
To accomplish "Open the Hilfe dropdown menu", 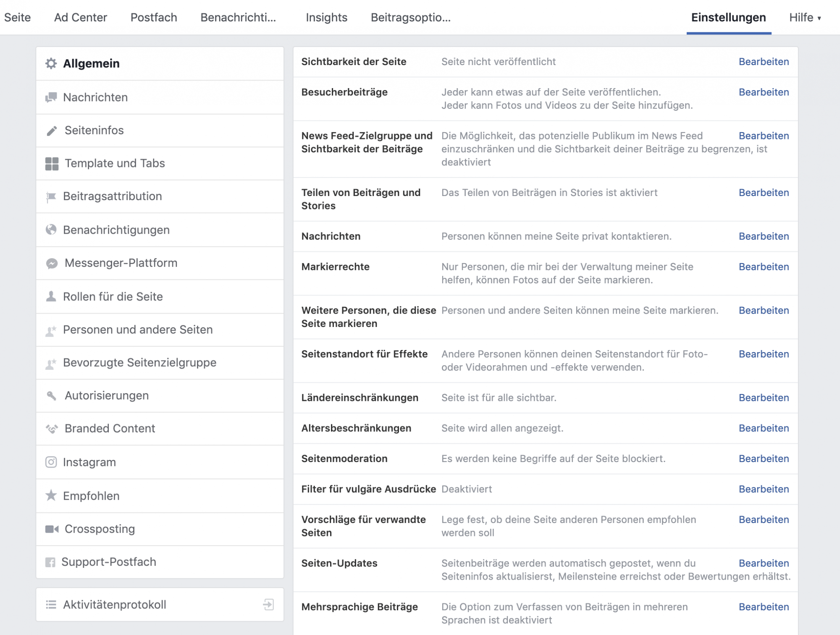I will [x=805, y=18].
